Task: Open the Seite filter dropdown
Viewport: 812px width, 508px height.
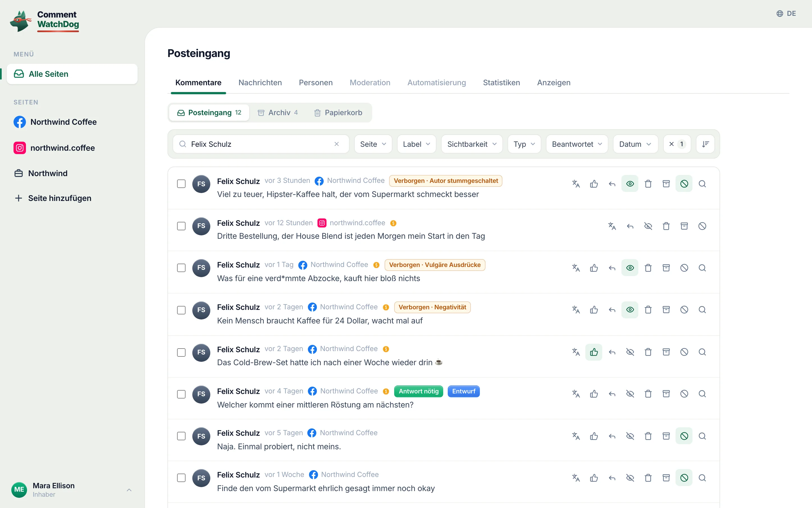Action: point(373,144)
